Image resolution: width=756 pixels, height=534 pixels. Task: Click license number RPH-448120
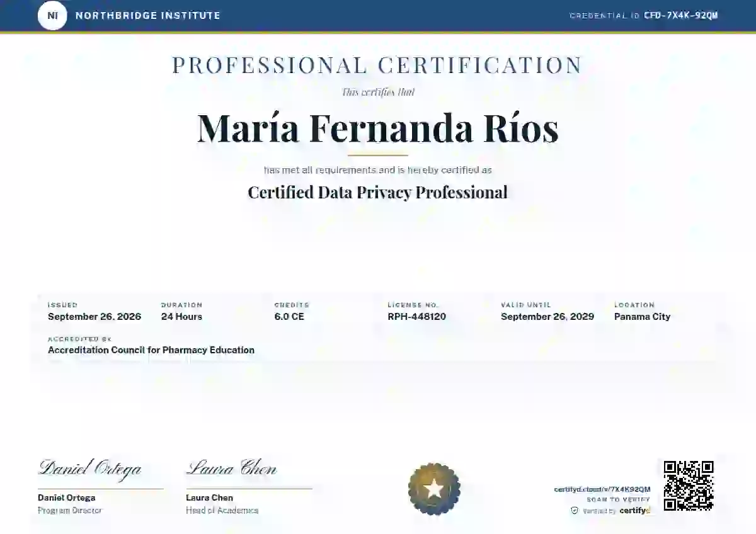pos(417,317)
